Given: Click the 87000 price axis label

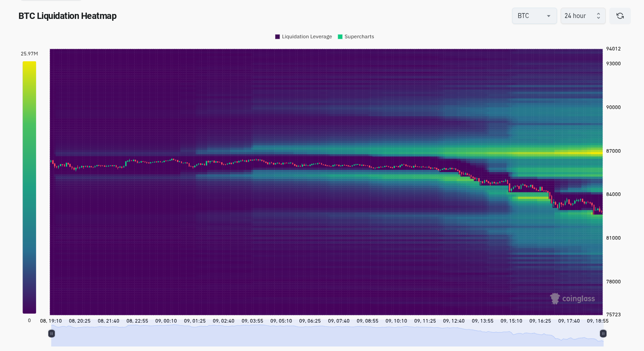Looking at the screenshot, I should (613, 151).
